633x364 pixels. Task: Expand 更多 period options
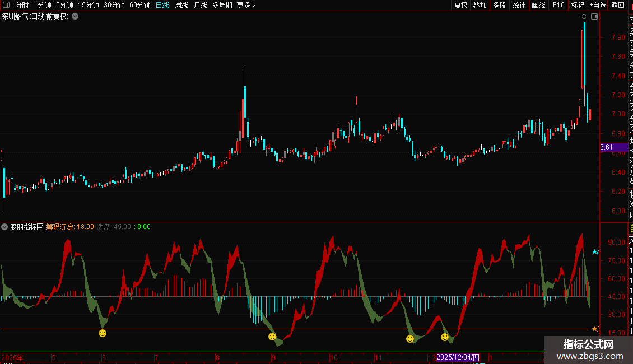tap(246, 5)
